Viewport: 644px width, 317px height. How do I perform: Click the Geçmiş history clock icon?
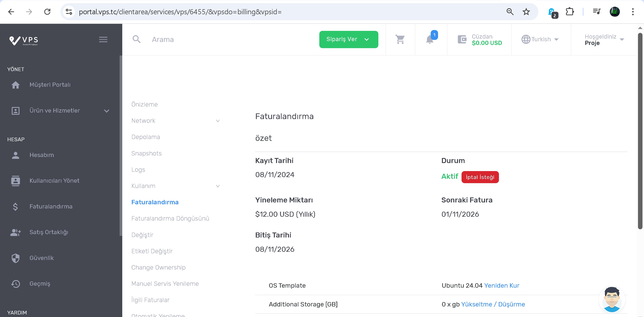coord(15,284)
